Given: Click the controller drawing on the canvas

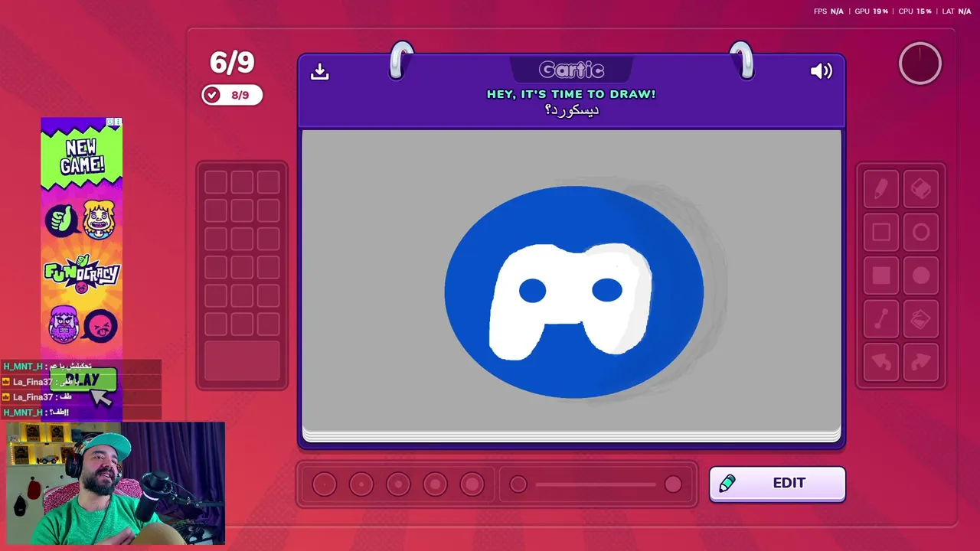Looking at the screenshot, I should [x=571, y=302].
